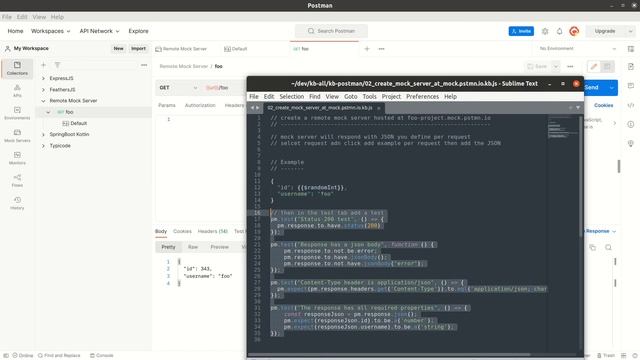Open the API Network dropdown
The height and width of the screenshot is (360, 640).
[99, 31]
